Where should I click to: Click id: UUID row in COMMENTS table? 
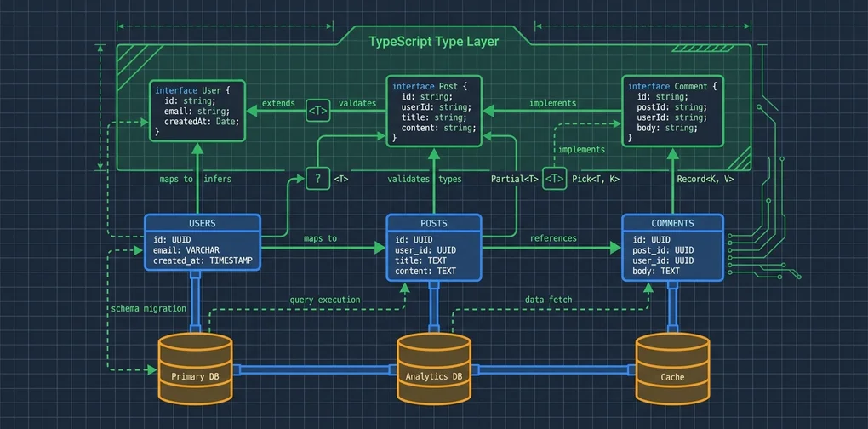point(652,240)
